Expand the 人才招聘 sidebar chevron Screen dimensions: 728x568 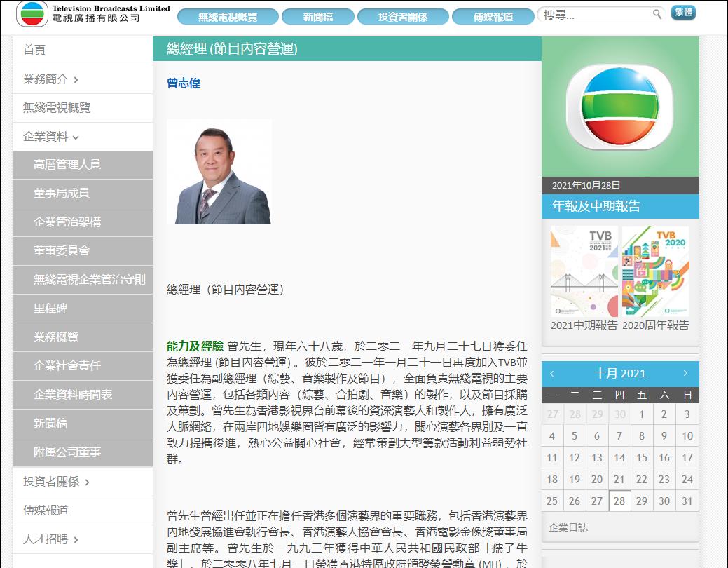(76, 540)
